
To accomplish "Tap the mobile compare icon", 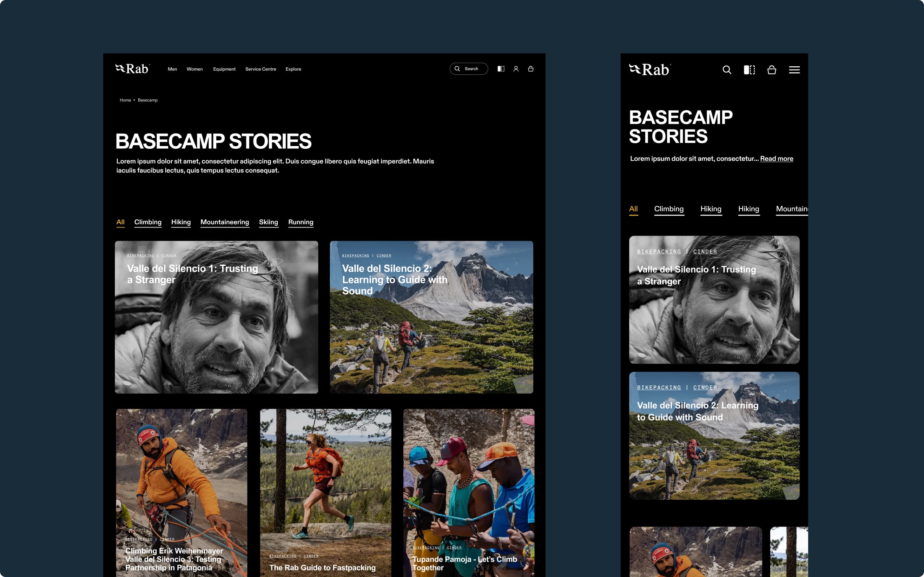I will click(749, 70).
